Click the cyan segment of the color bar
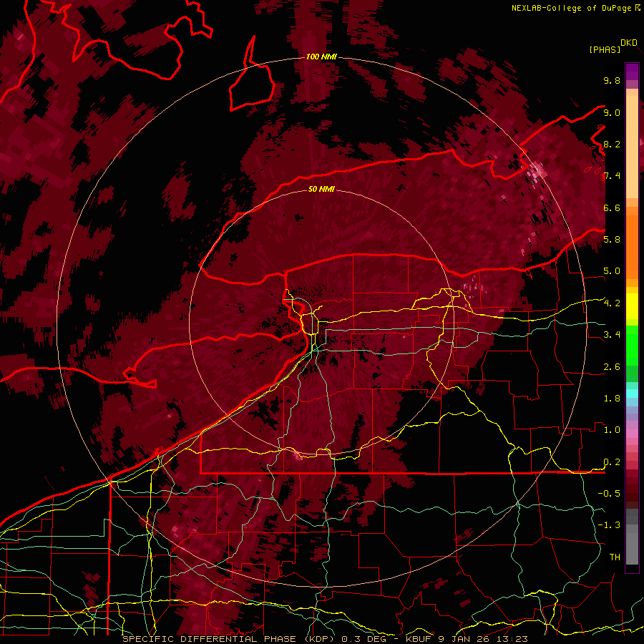Screen dimensions: 644x644 click(632, 394)
